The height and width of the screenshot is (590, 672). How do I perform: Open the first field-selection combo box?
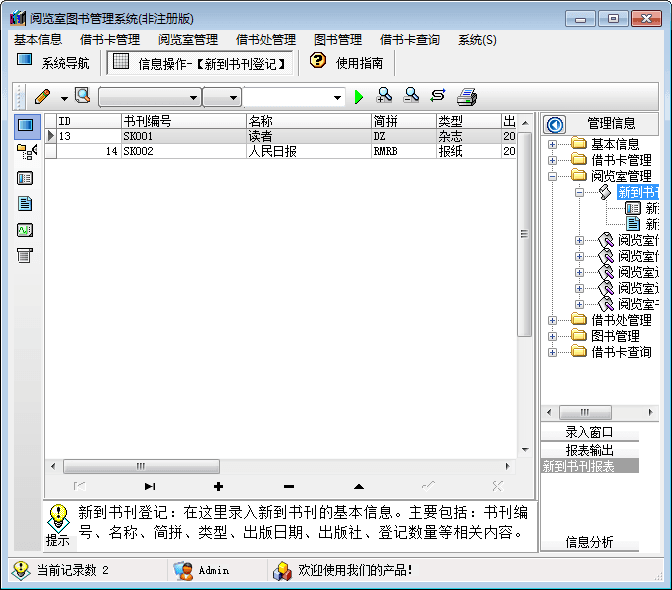coord(150,98)
